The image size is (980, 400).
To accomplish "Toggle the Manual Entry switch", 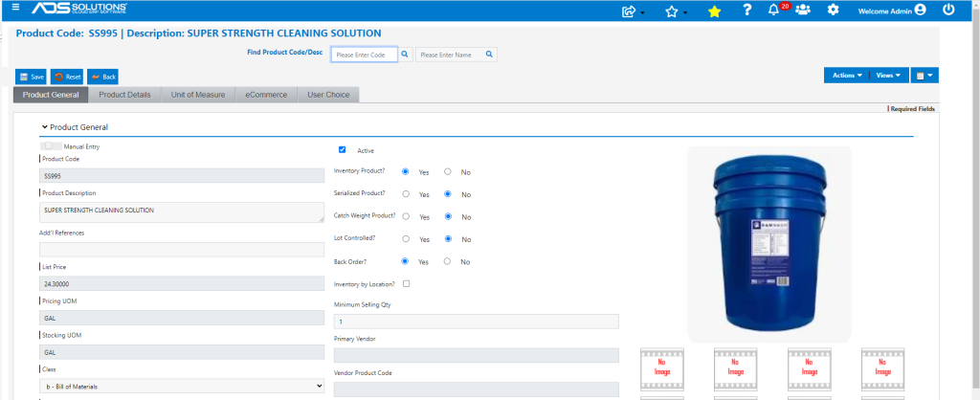I will (x=51, y=145).
